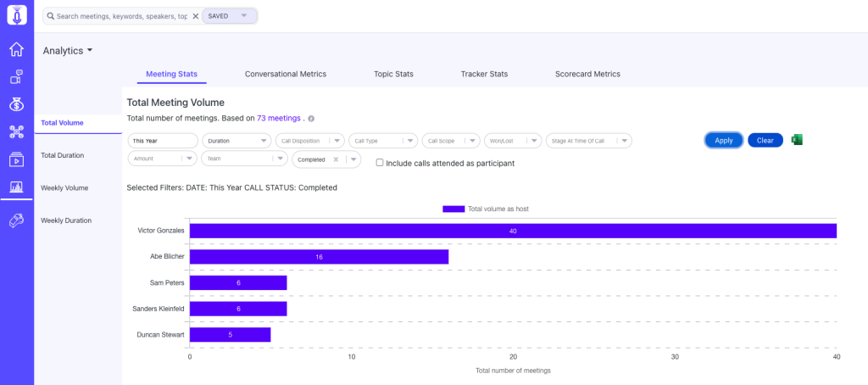
Task: Click Victor Gonzales bar showing 40
Action: pyautogui.click(x=513, y=231)
